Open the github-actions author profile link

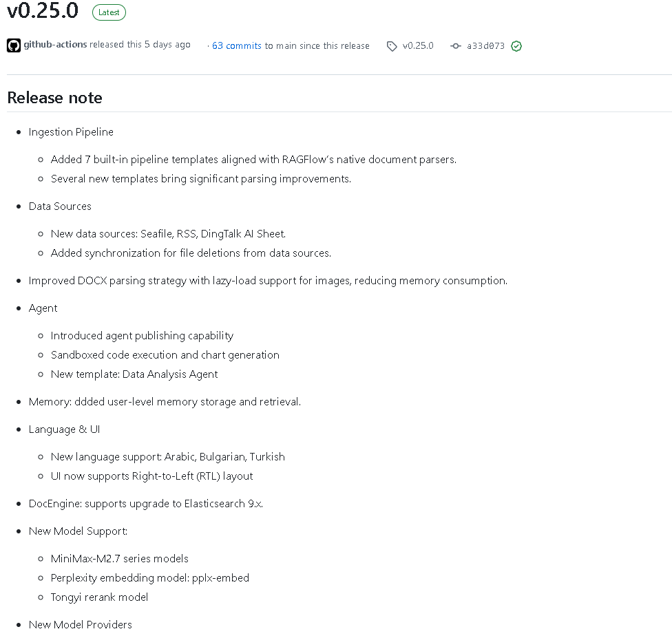pos(55,45)
